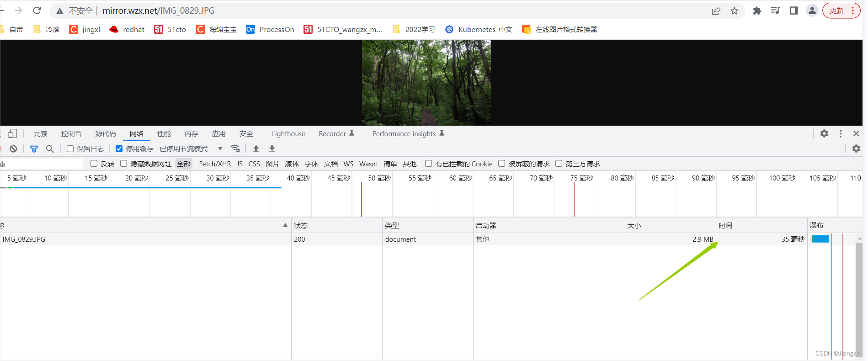868x361 pixels.
Task: Click the not-secure warning icon in address bar
Action: click(60, 11)
